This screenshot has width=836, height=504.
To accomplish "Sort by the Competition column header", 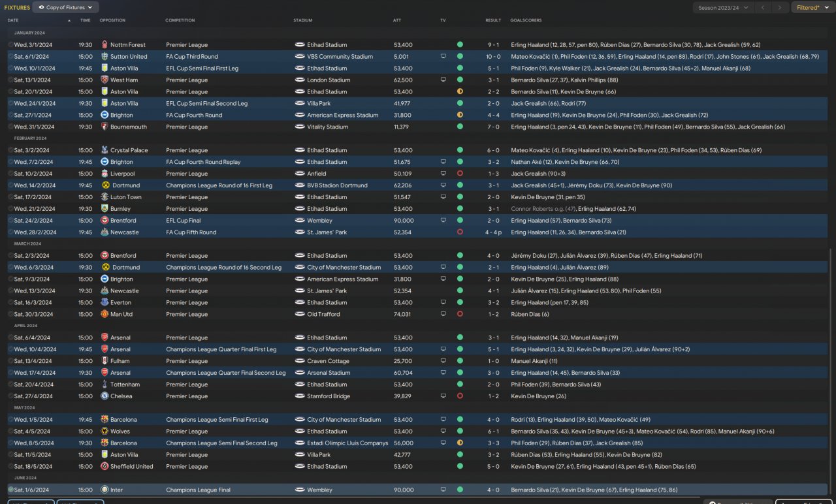I will 180,20.
